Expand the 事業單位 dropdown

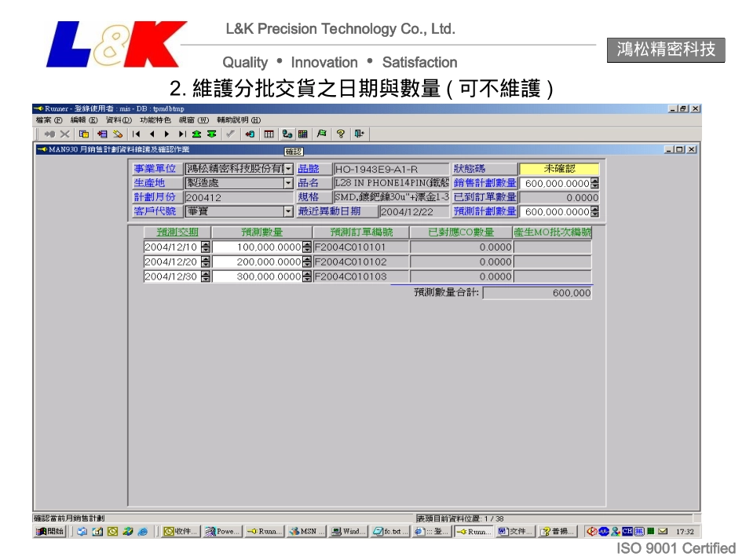(x=288, y=169)
